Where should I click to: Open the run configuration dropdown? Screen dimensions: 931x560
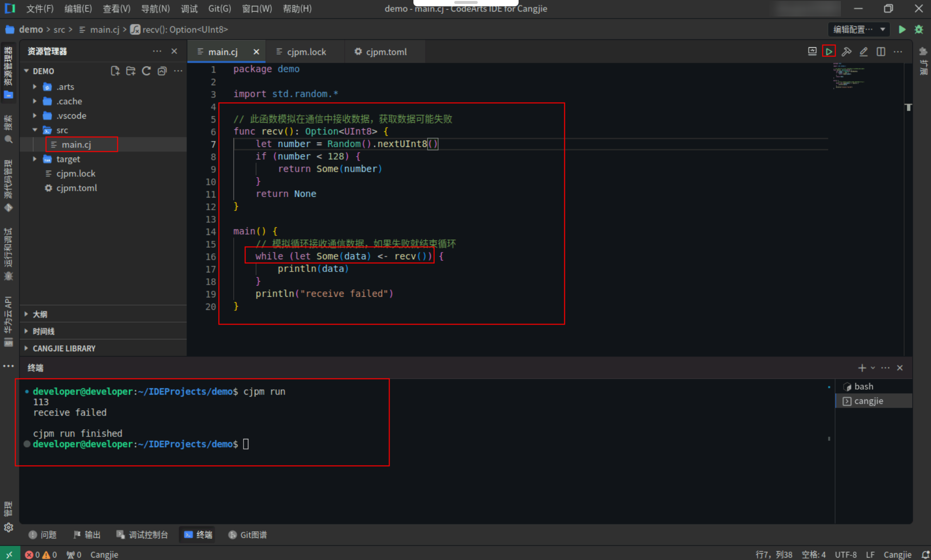(859, 30)
